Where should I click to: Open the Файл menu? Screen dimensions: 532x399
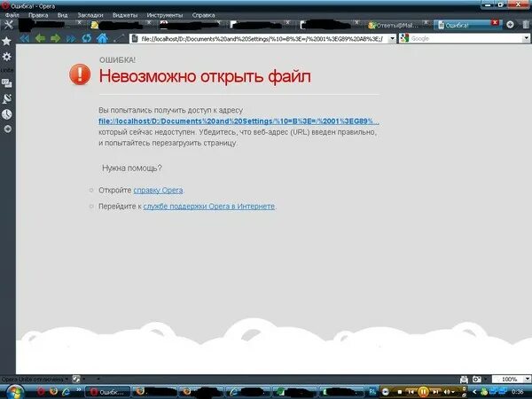(12, 15)
